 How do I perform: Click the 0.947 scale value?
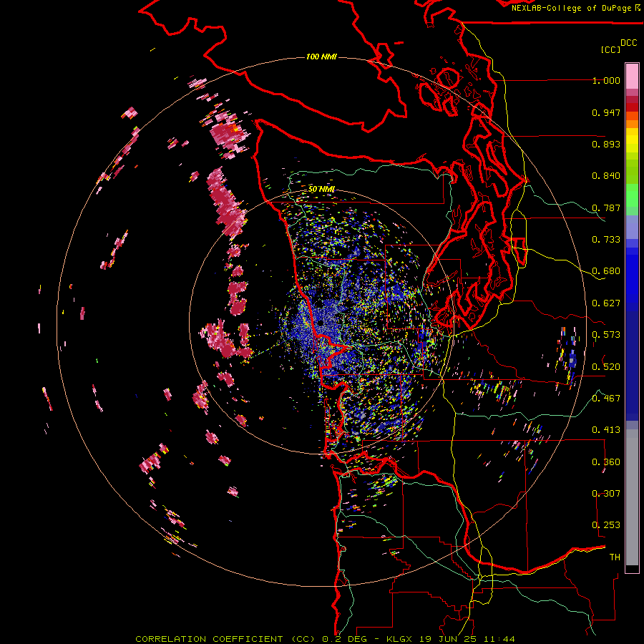[x=606, y=112]
